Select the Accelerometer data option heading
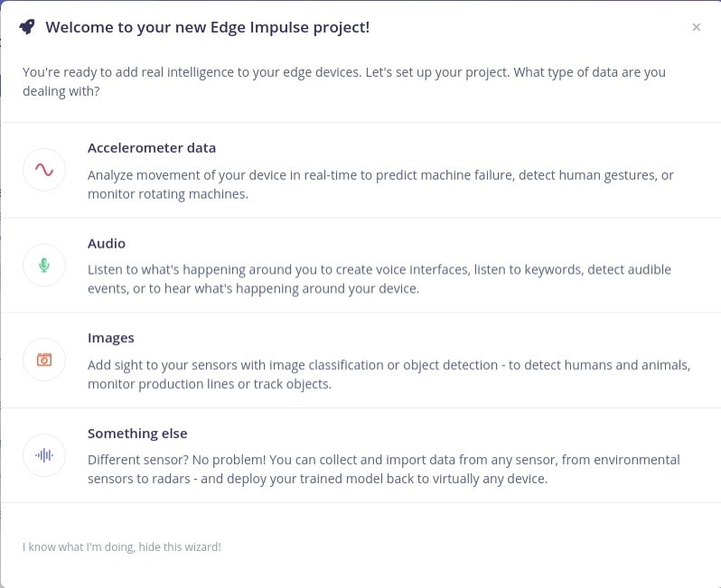The width and height of the screenshot is (721, 588). 152,147
